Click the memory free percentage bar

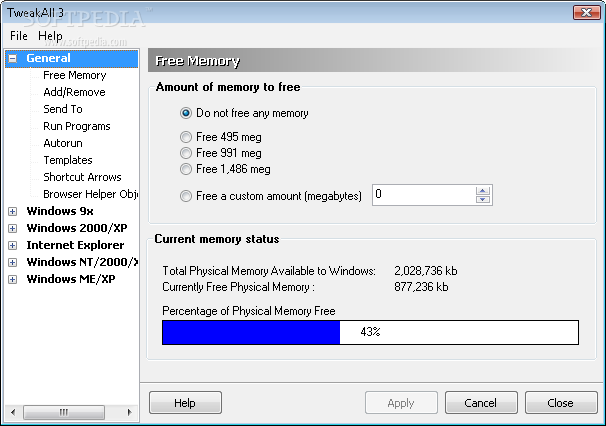pos(370,332)
